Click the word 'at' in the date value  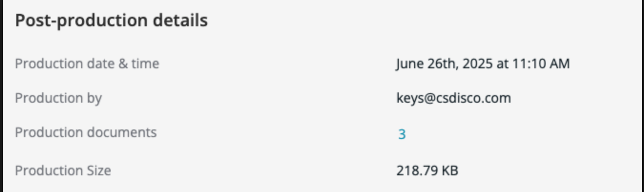coord(502,64)
